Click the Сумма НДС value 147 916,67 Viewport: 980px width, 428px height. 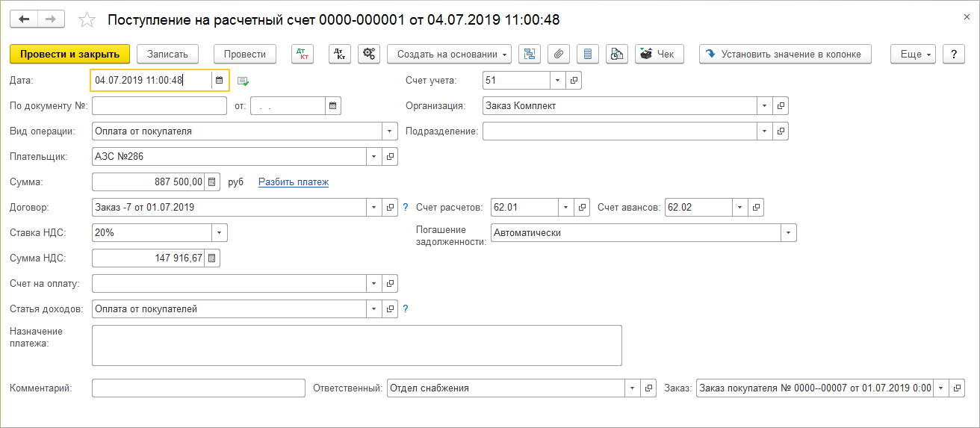pos(178,258)
